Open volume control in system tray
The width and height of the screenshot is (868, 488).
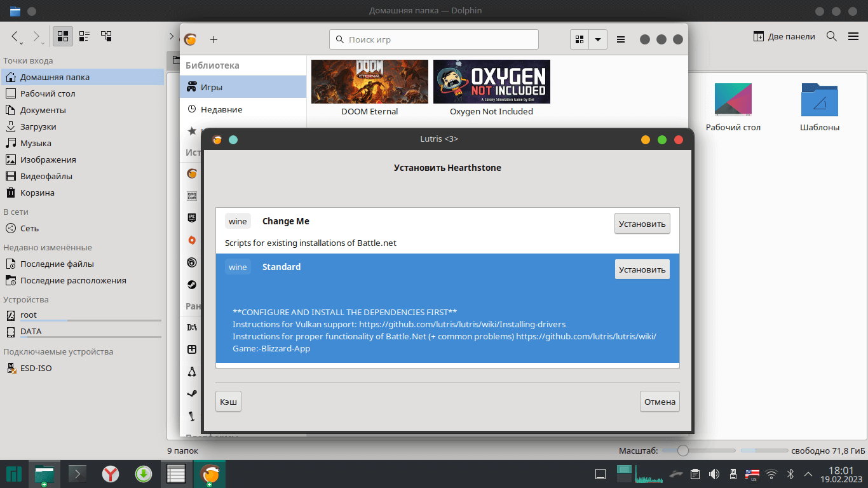pos(714,474)
